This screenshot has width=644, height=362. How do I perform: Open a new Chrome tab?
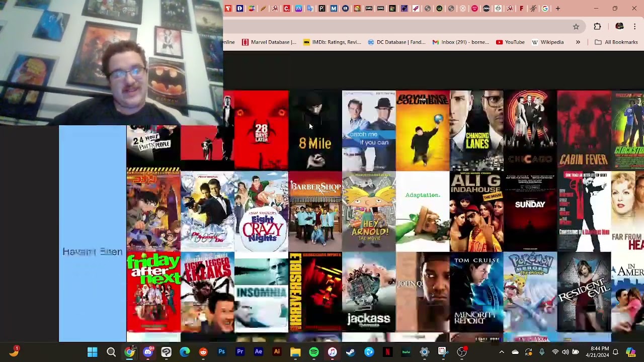[x=557, y=9]
